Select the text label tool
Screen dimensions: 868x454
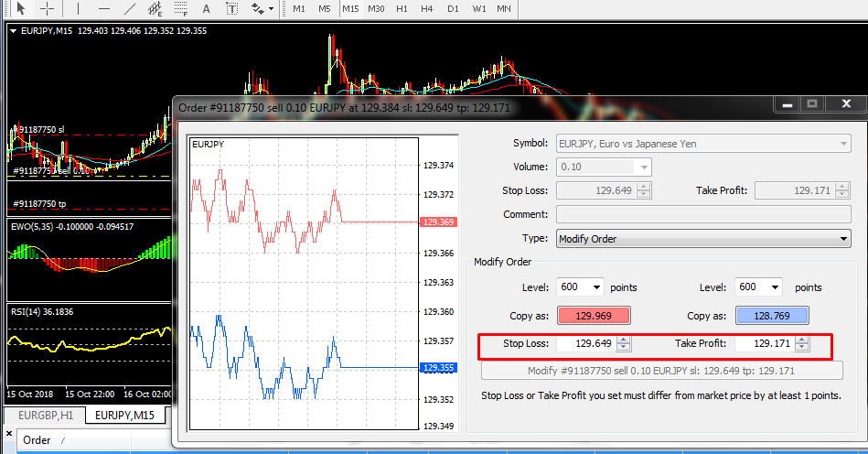232,9
